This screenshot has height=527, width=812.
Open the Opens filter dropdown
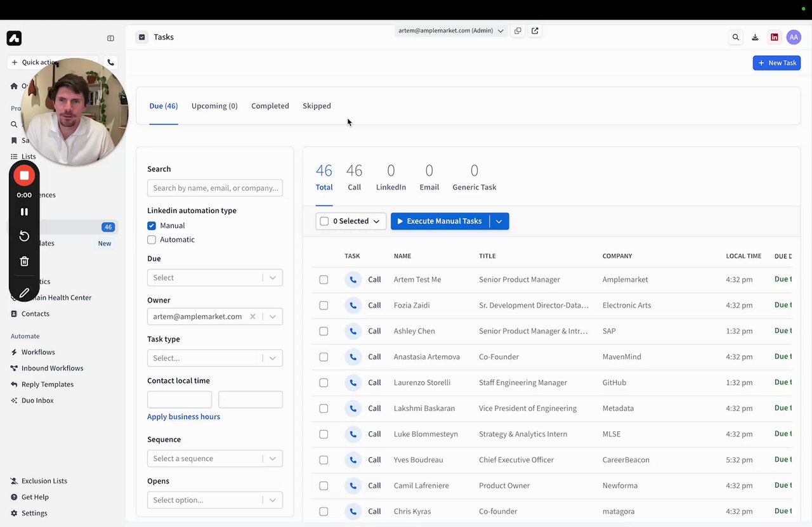tap(215, 500)
